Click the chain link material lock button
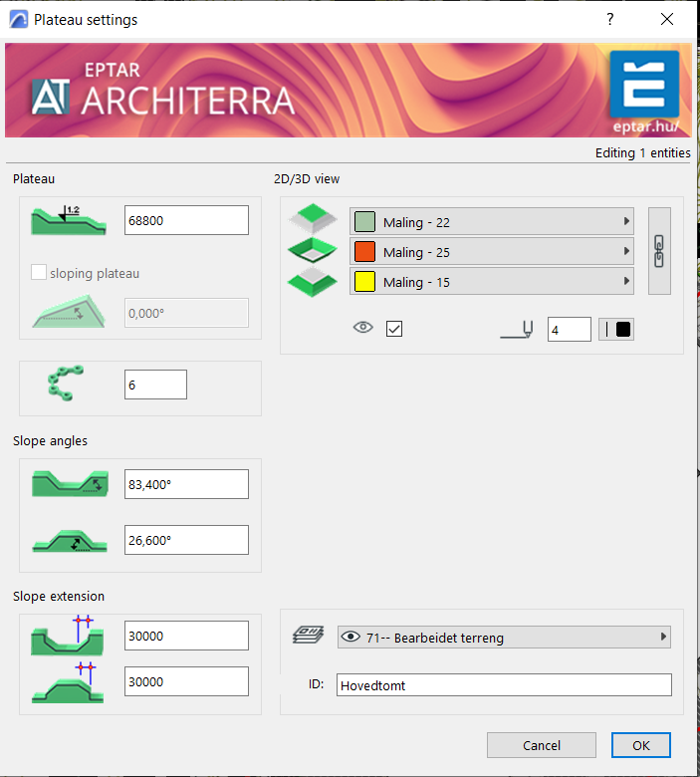700x777 pixels. point(659,251)
